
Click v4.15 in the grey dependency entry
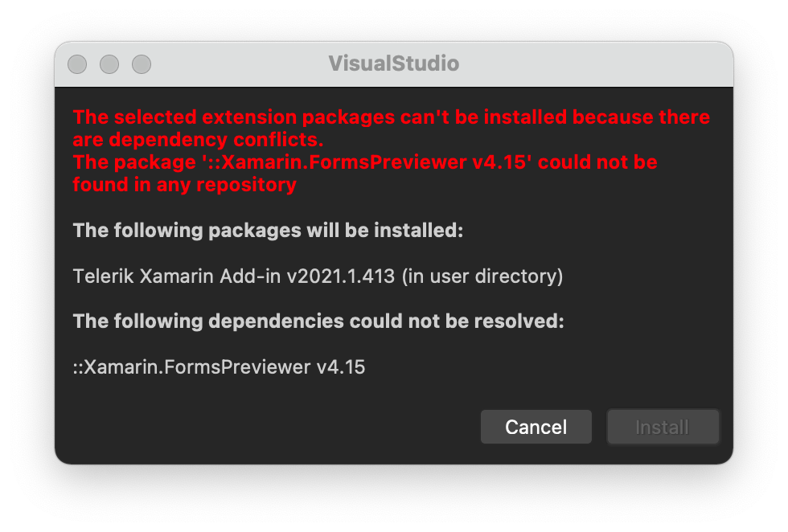click(x=341, y=367)
